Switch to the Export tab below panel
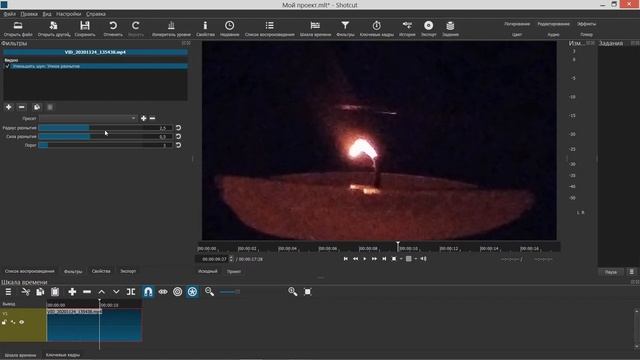Screen dimensions: 640x360 (128, 271)
